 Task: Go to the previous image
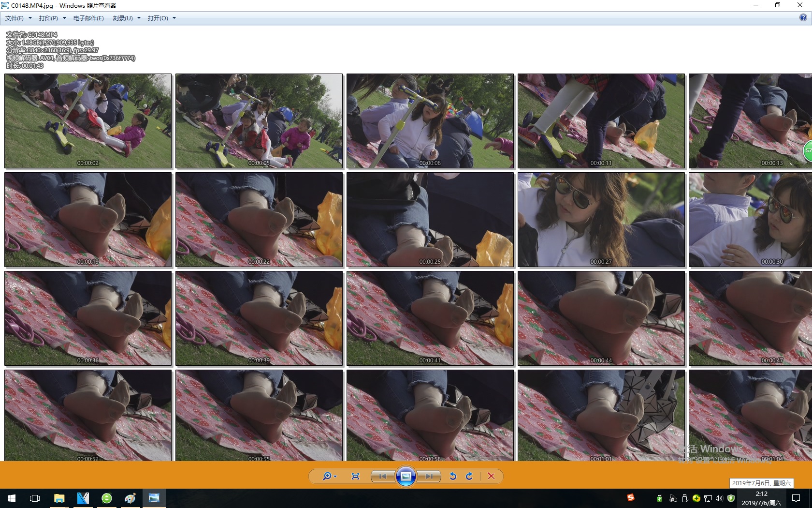tap(383, 476)
